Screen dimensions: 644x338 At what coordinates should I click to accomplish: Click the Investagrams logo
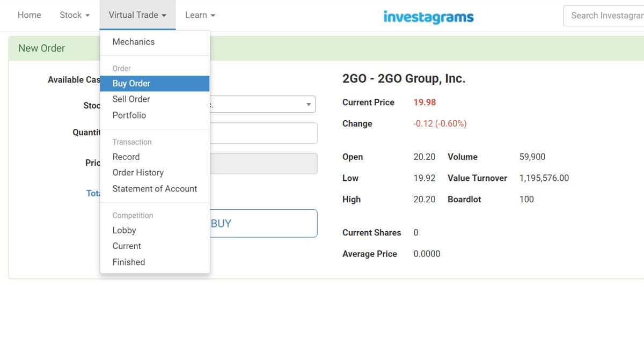click(x=428, y=17)
